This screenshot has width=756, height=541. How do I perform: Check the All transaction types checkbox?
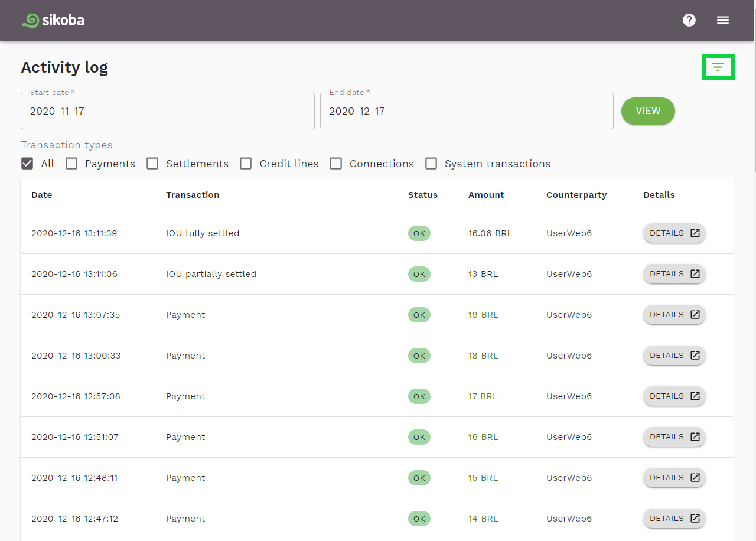tap(27, 164)
